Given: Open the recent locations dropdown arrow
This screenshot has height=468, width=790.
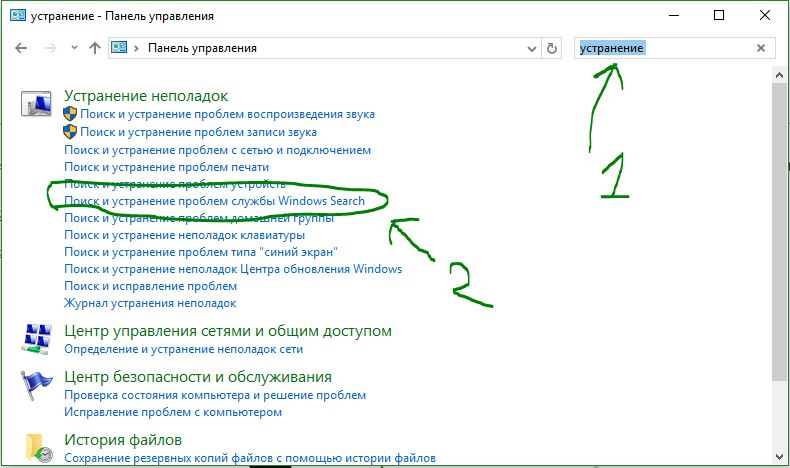Looking at the screenshot, I should 75,48.
